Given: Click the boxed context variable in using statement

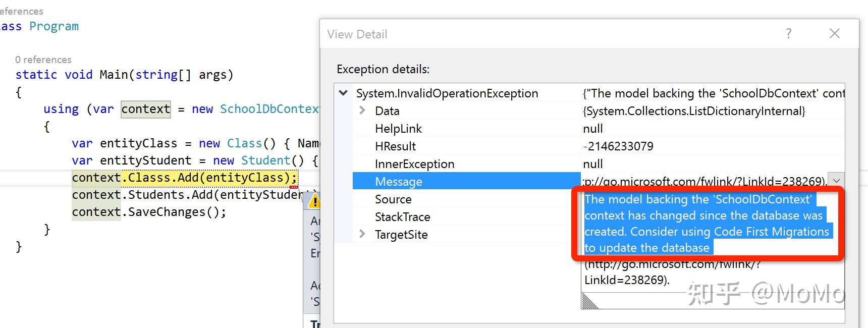Looking at the screenshot, I should (x=146, y=109).
